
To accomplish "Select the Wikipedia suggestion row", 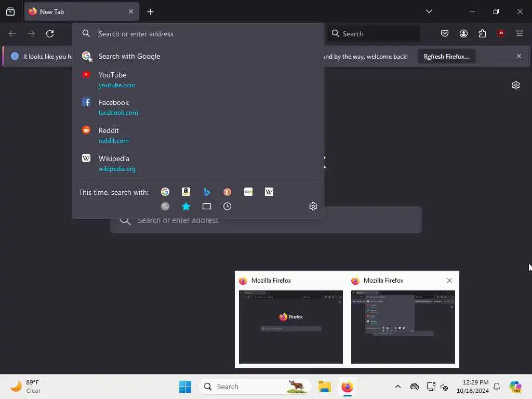I will tap(198, 163).
